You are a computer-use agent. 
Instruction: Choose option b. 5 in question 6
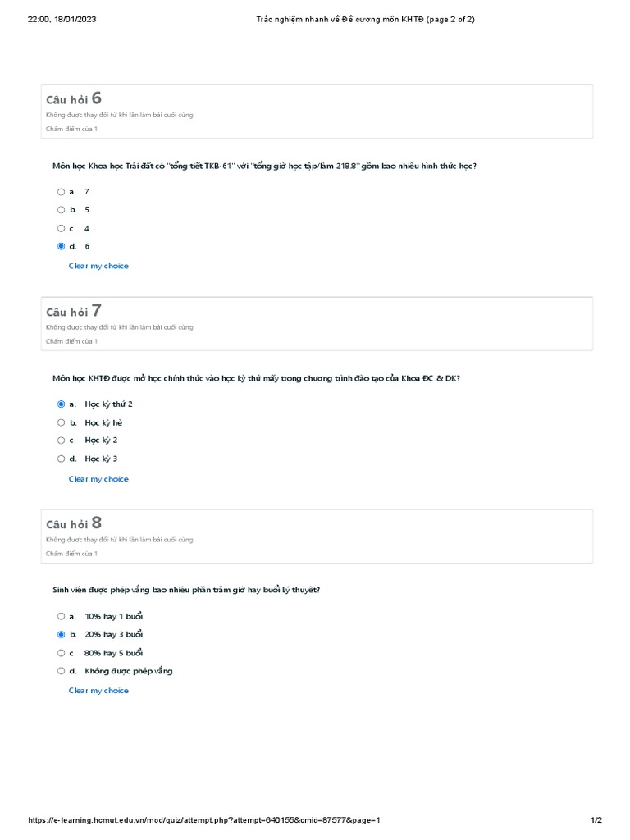point(61,210)
